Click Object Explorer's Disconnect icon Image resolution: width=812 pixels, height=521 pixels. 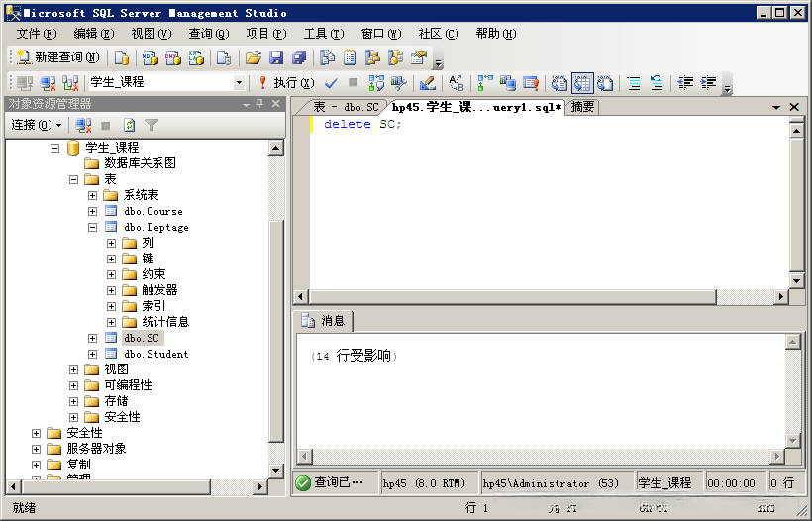point(83,125)
